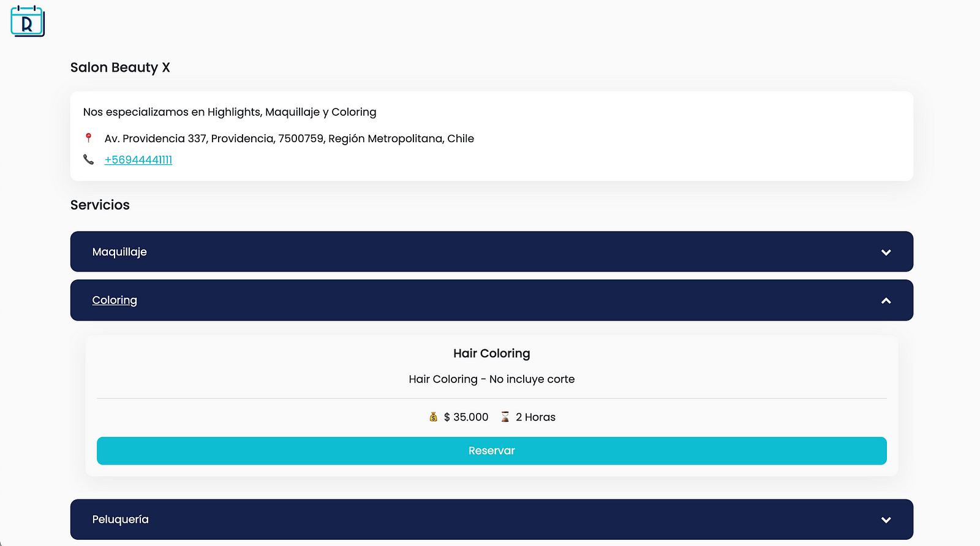This screenshot has width=980, height=546.
Task: Click the hourglass duration icon
Action: [x=505, y=417]
